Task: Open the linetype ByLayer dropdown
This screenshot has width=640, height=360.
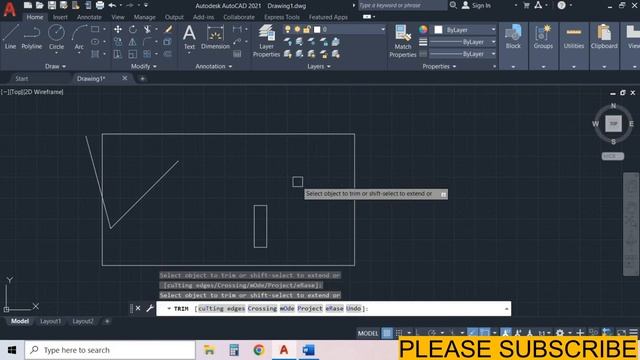Action: pos(493,54)
